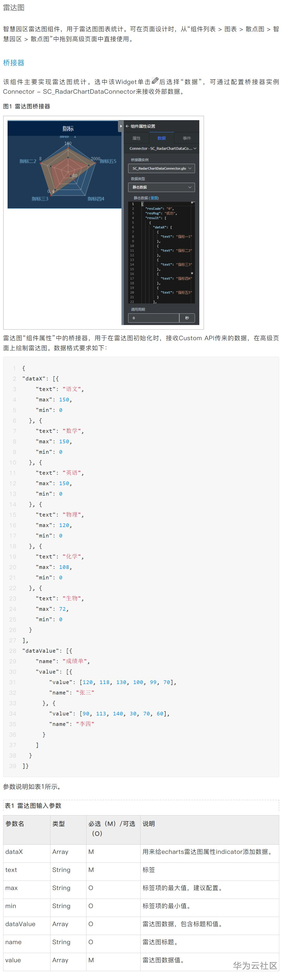Viewport: 285px width, 980px height.
Task: Click the 华为云社区 watermark text
Action: pyautogui.click(x=255, y=966)
